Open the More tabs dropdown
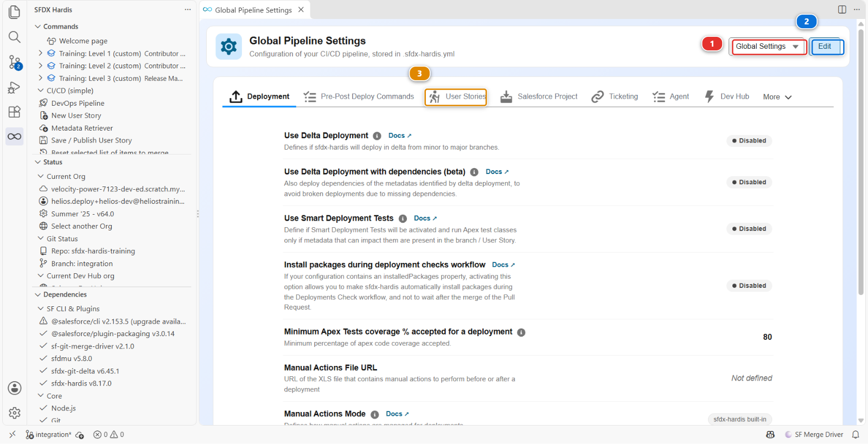Viewport: 868px width, 444px height. pyautogui.click(x=777, y=97)
